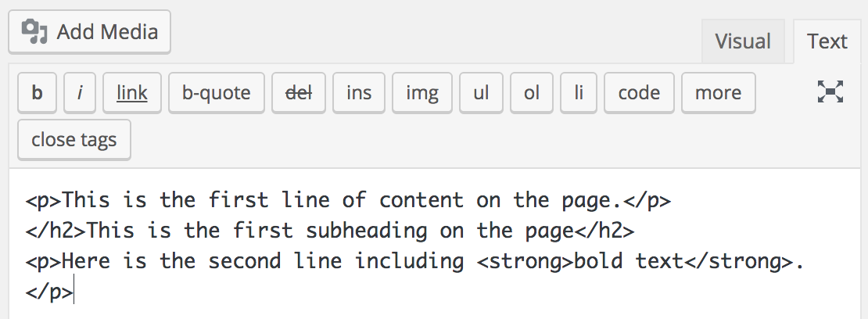868x319 pixels.
Task: Click the code quicktag button
Action: coord(639,93)
